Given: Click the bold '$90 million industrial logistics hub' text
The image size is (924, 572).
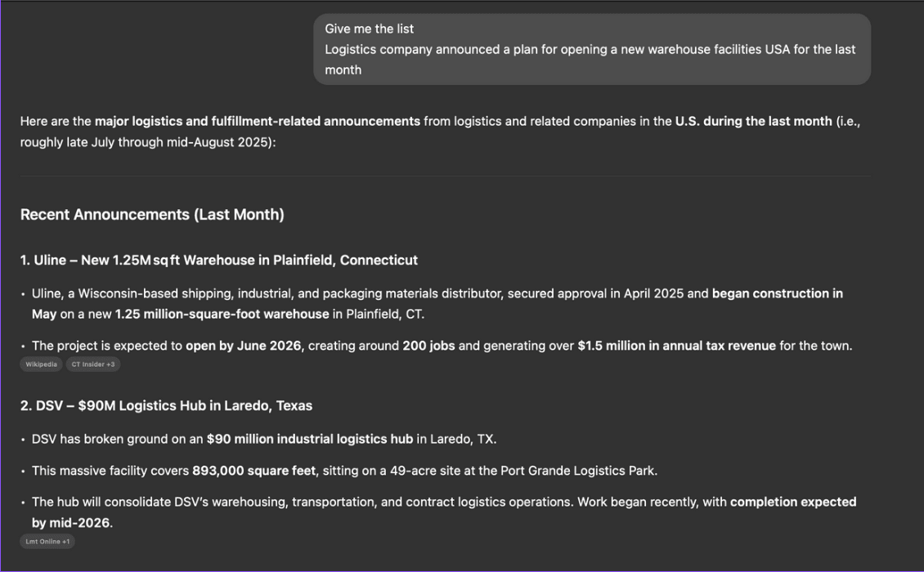Looking at the screenshot, I should [309, 440].
